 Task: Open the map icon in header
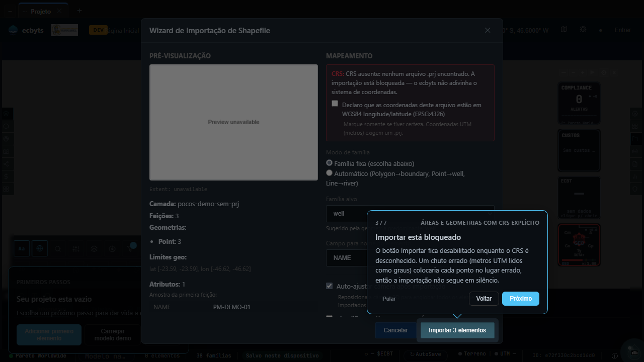tap(564, 30)
